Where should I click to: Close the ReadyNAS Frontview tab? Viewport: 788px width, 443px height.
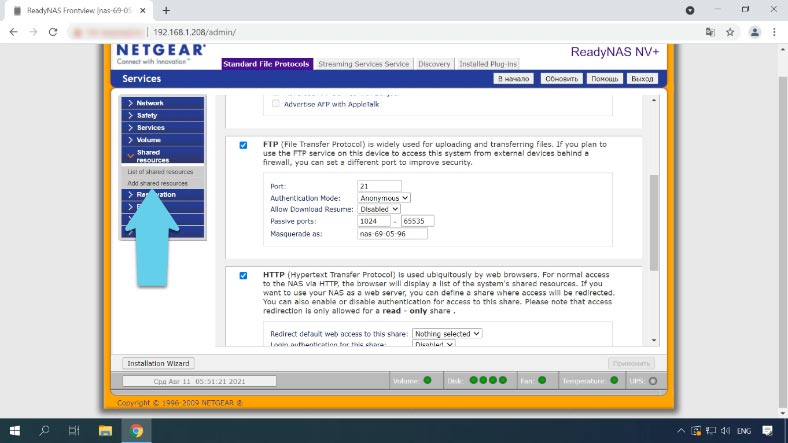(x=143, y=10)
